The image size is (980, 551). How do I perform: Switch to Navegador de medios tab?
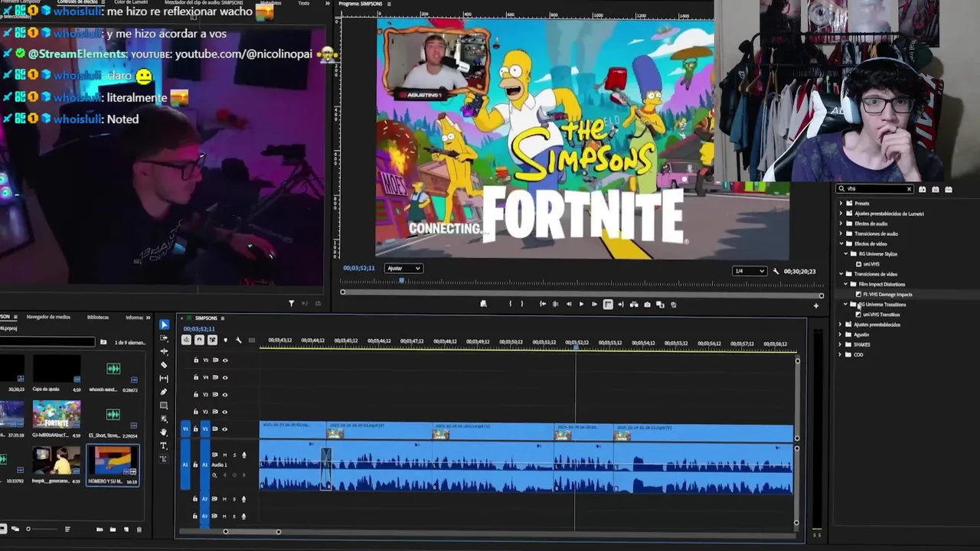coord(48,317)
